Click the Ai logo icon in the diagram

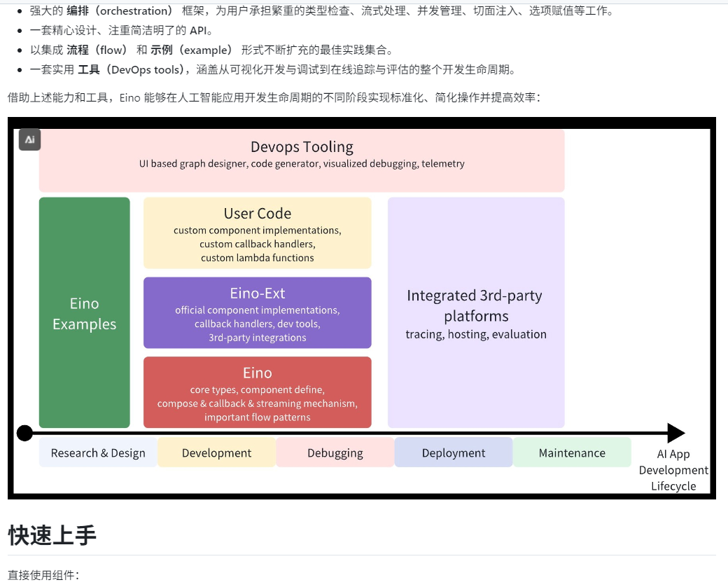[x=29, y=139]
